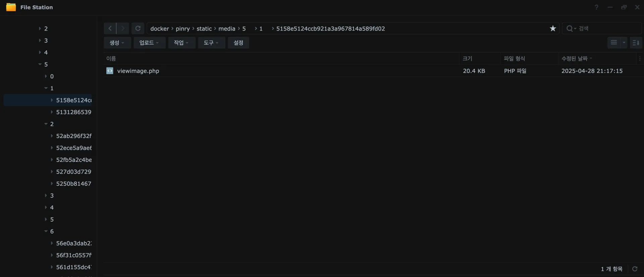Viewport: 644px width, 277px height.
Task: Sort by 수정된 날짜 column header
Action: coord(597,58)
